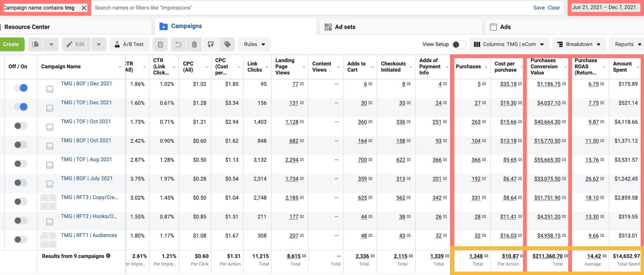
Task: Open the date range Jun 21 – Dec 7 picker
Action: point(604,7)
